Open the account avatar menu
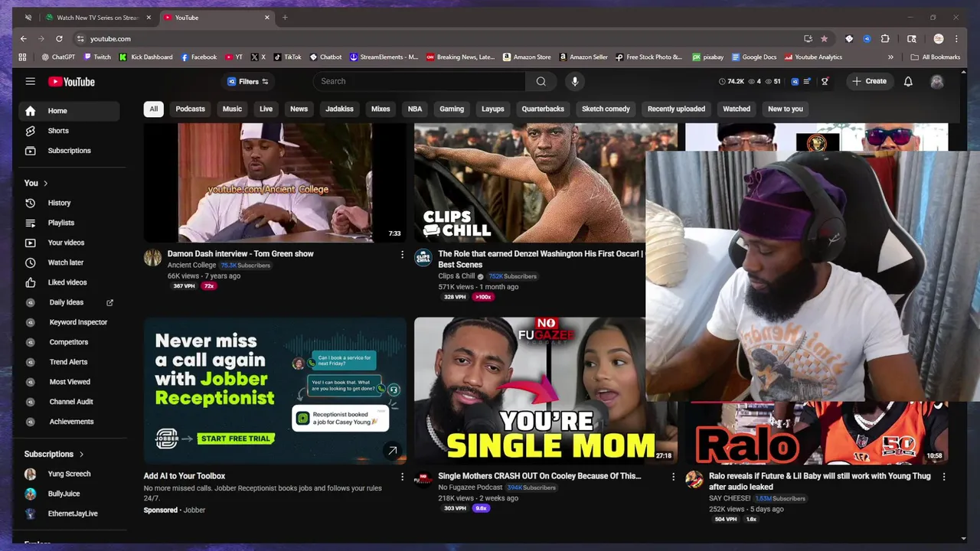Image resolution: width=980 pixels, height=551 pixels. (936, 81)
